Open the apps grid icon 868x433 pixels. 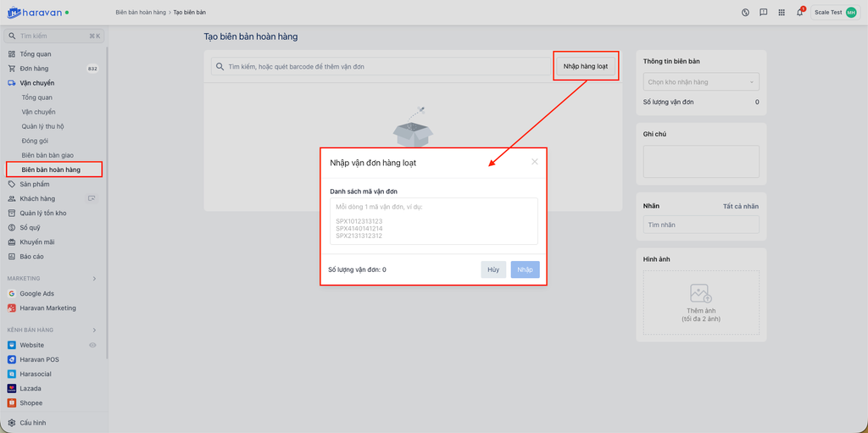coord(782,13)
